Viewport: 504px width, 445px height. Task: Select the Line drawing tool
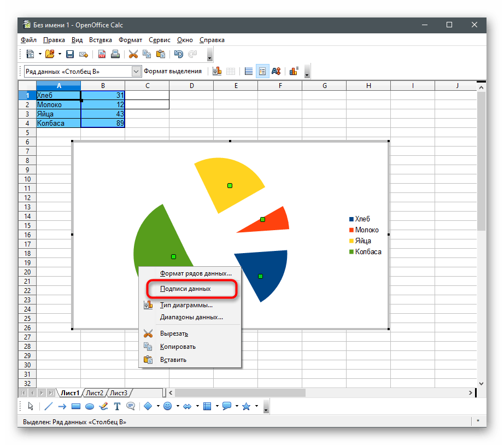48,406
